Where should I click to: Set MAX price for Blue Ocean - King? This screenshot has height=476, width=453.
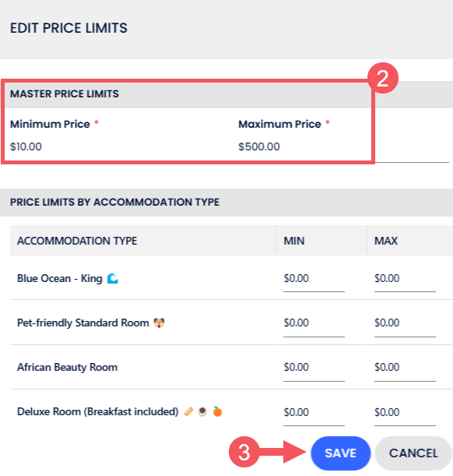405,279
